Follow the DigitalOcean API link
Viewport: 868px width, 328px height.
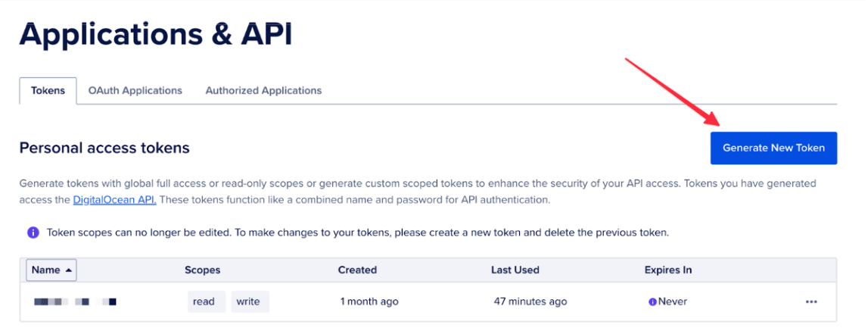114,200
